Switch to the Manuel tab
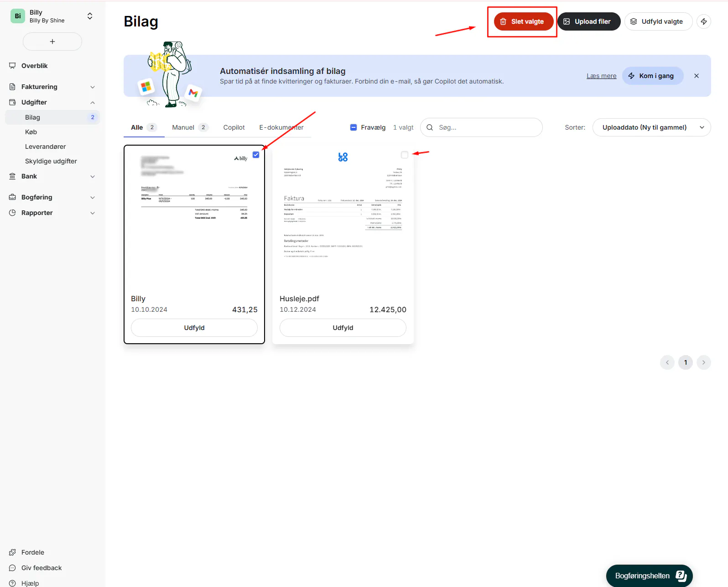Screen dimensions: 728x587 click(190, 127)
